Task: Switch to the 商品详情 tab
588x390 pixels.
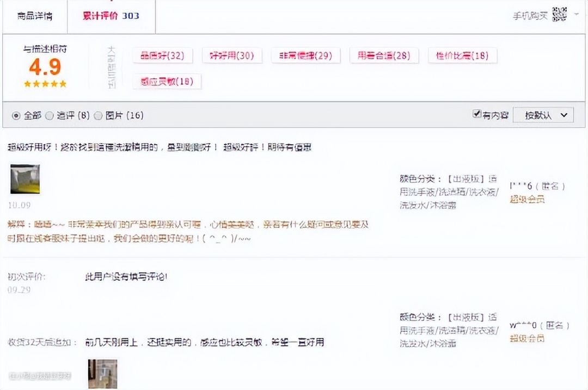Action: (35, 16)
